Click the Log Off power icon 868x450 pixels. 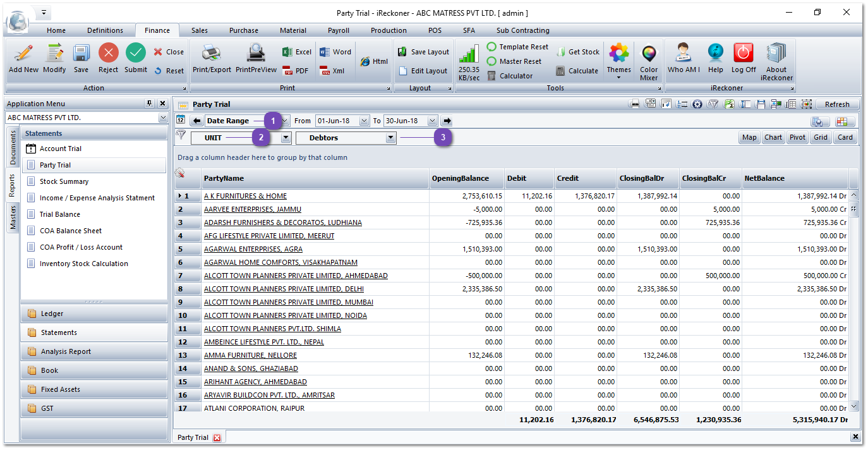744,54
